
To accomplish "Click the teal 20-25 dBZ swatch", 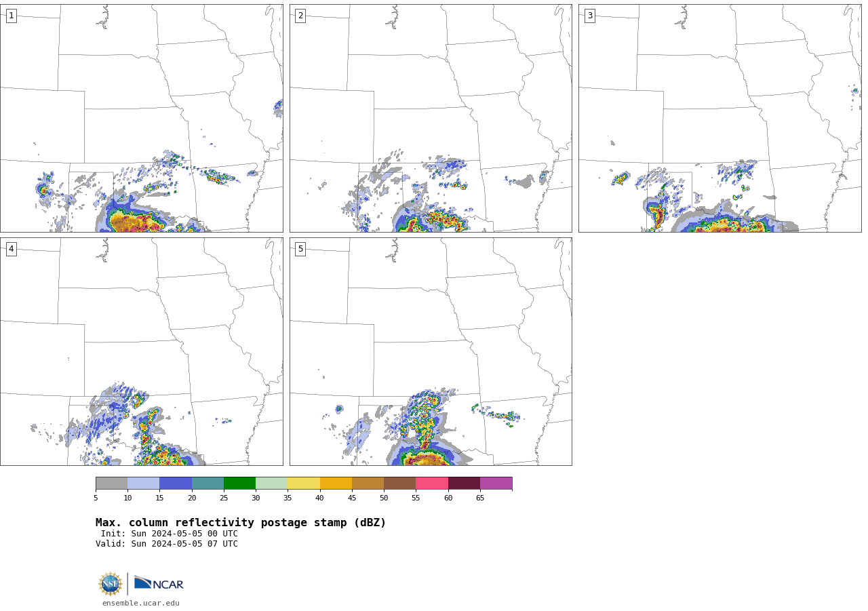I will click(208, 483).
